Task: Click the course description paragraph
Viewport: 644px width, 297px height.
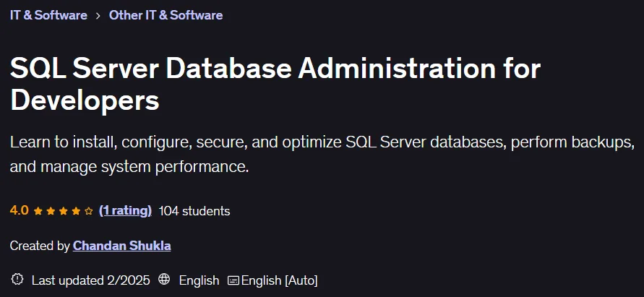Action: [322, 155]
